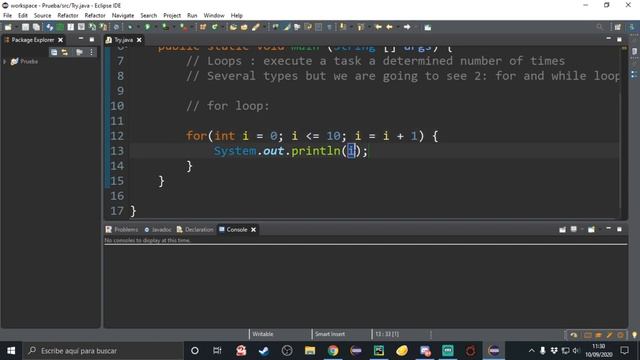Open the Source menu
This screenshot has width=640, height=360.
42,16
